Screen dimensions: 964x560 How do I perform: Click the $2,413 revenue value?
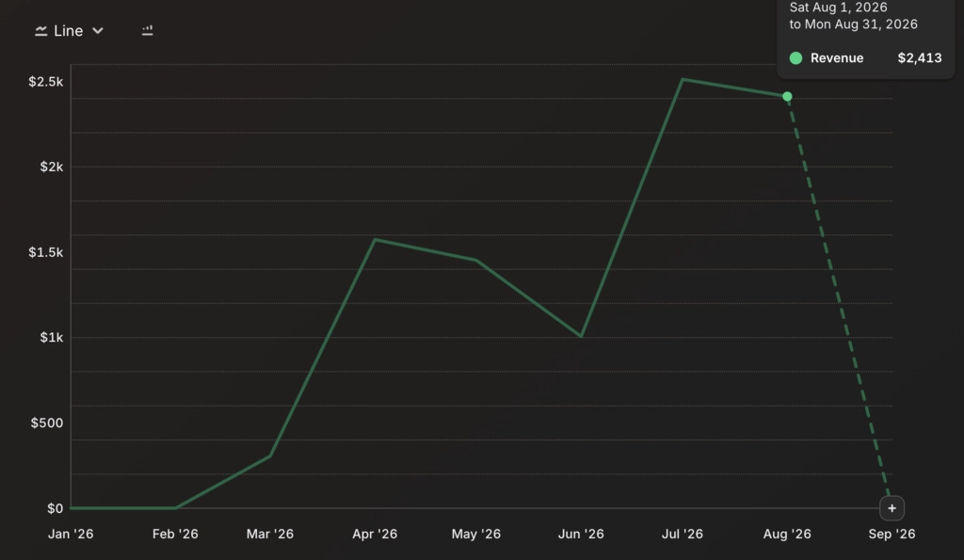(919, 58)
